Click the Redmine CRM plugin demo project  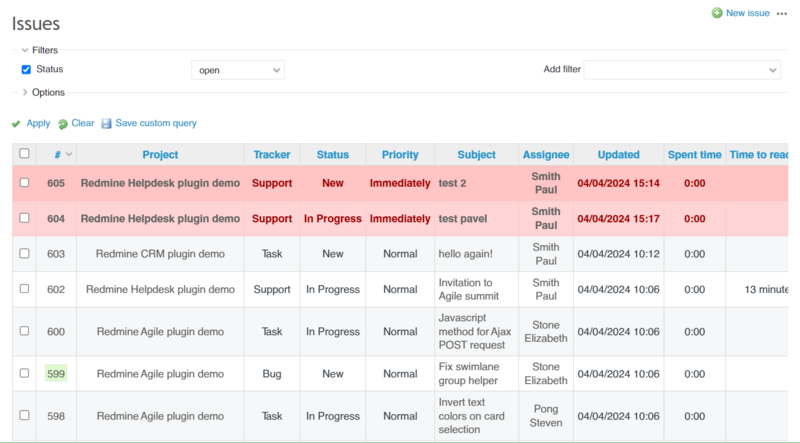[160, 254]
